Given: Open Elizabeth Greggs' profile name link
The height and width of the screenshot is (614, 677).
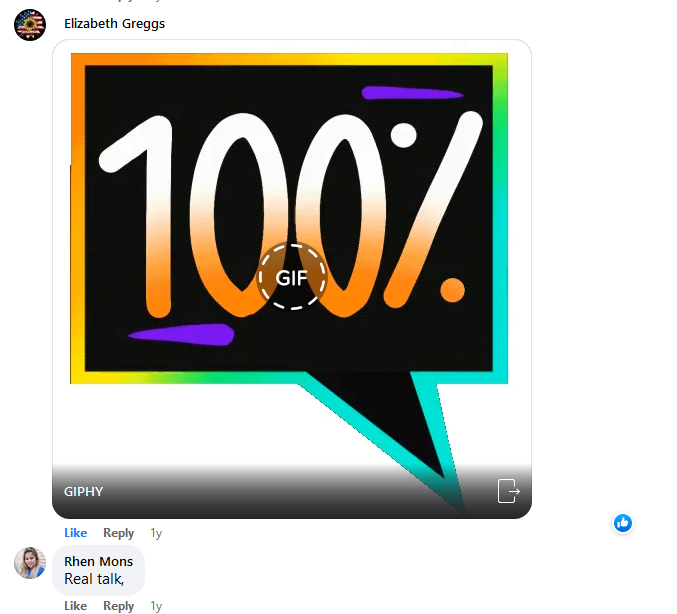Looking at the screenshot, I should coord(114,23).
